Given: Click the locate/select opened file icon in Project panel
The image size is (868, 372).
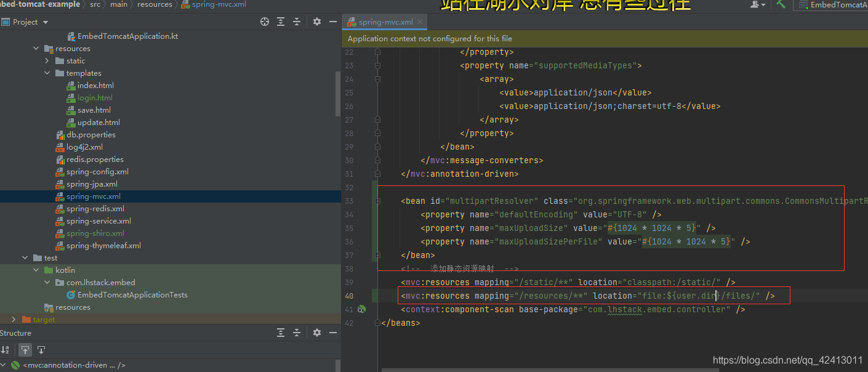Looking at the screenshot, I should point(265,22).
